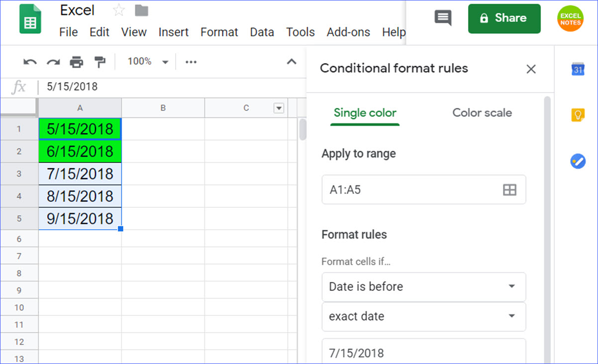The image size is (598, 364).
Task: Click the print icon
Action: [x=76, y=62]
